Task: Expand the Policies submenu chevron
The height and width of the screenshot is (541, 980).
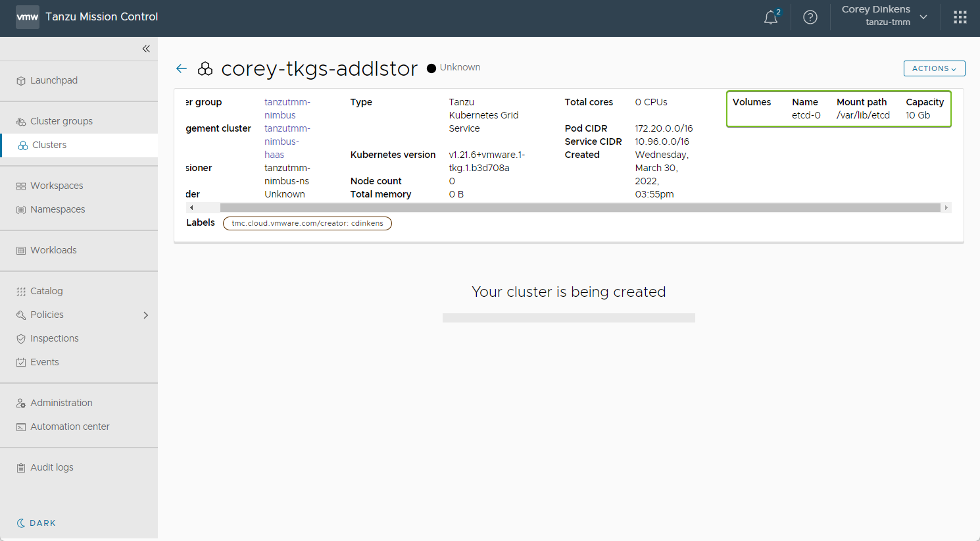Action: pyautogui.click(x=146, y=315)
